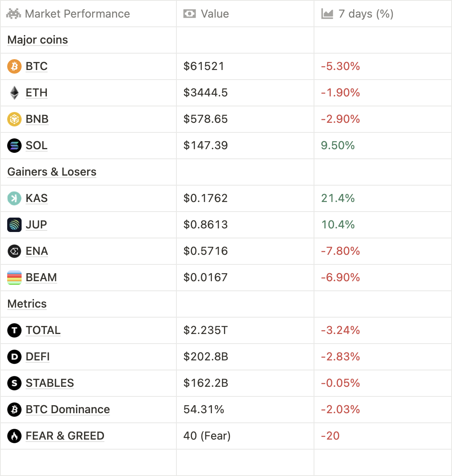This screenshot has height=476, width=452.
Task: Open the DEFI link
Action: (38, 357)
